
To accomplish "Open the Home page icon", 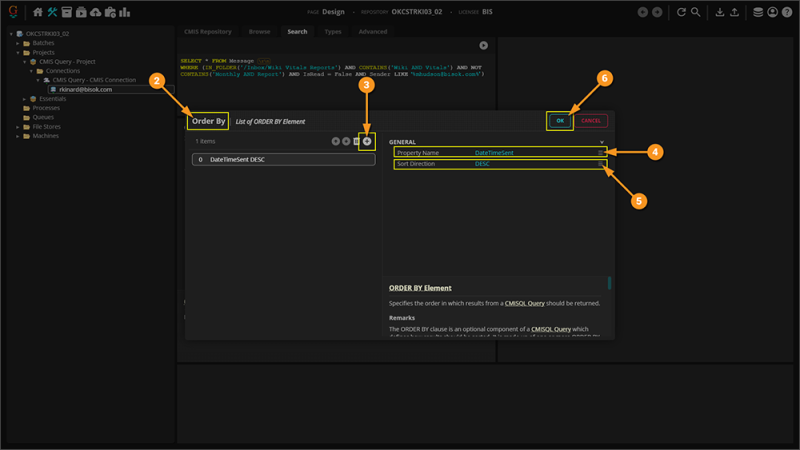I will [x=38, y=12].
